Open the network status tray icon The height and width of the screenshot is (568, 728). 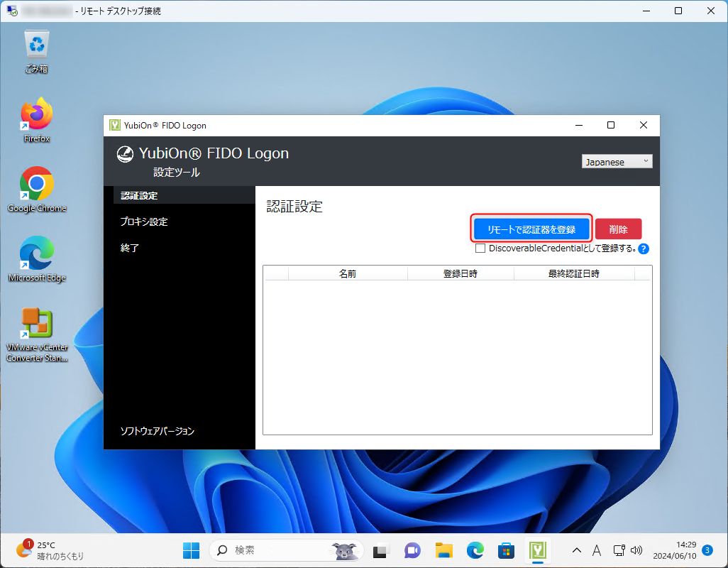(x=619, y=551)
